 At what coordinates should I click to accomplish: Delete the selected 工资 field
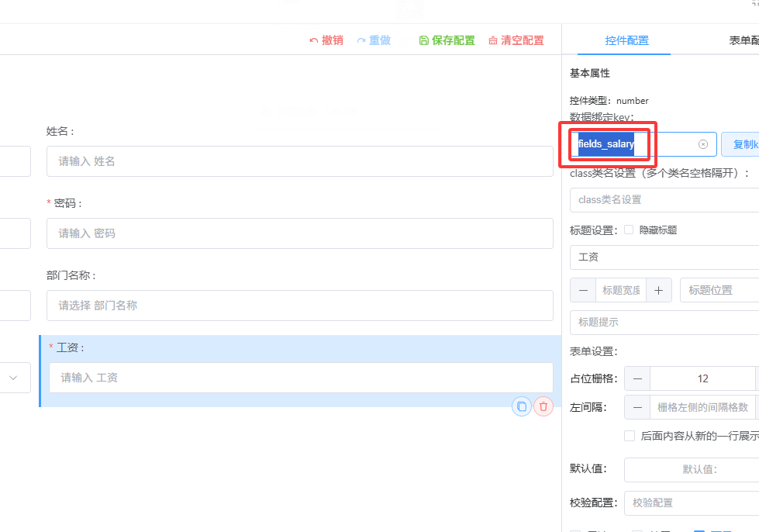coord(543,406)
